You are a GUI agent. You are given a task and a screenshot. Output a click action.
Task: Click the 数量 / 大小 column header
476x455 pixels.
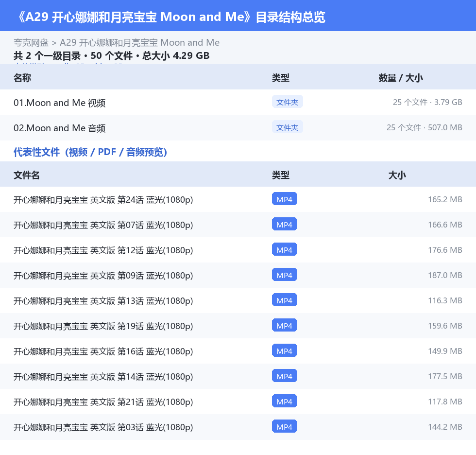tap(401, 78)
